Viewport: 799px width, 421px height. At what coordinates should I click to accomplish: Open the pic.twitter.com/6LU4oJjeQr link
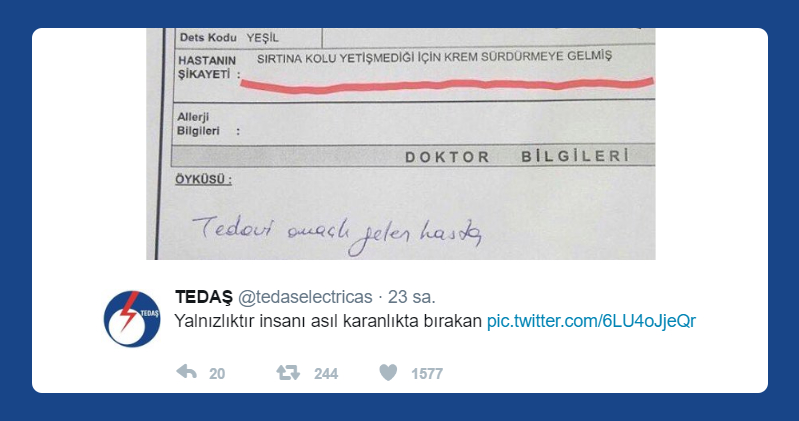pos(591,321)
